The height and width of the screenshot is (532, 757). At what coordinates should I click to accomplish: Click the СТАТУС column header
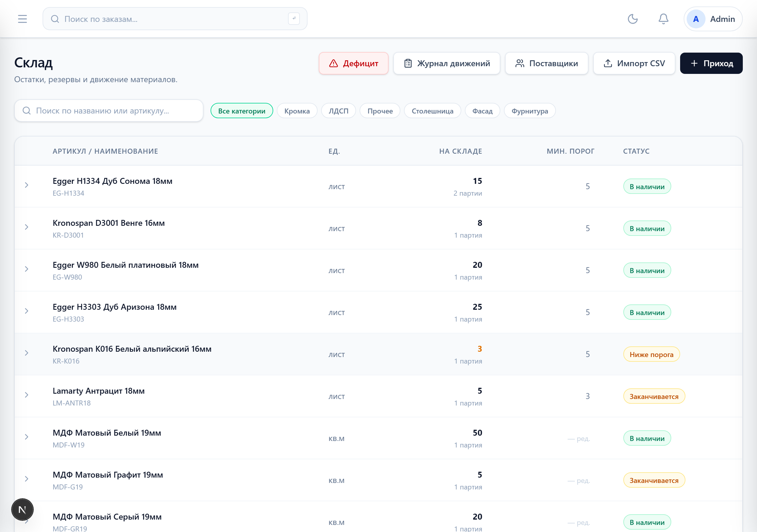click(636, 151)
